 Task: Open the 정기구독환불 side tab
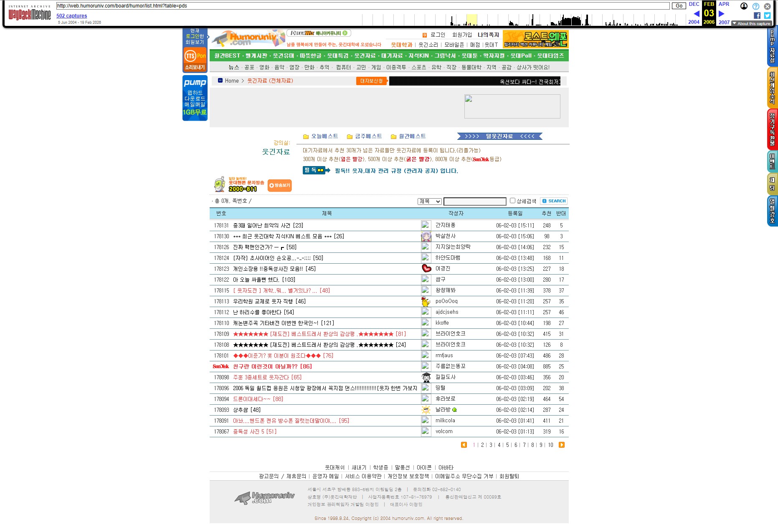pos(772,129)
